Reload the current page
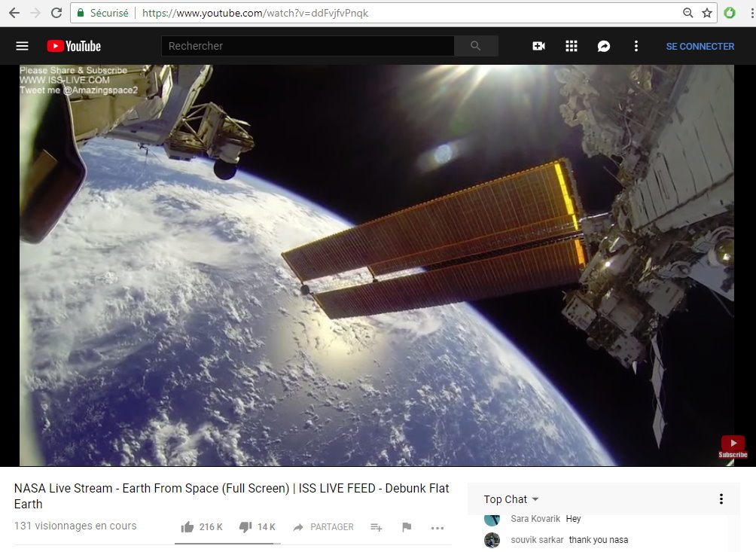 (x=56, y=13)
